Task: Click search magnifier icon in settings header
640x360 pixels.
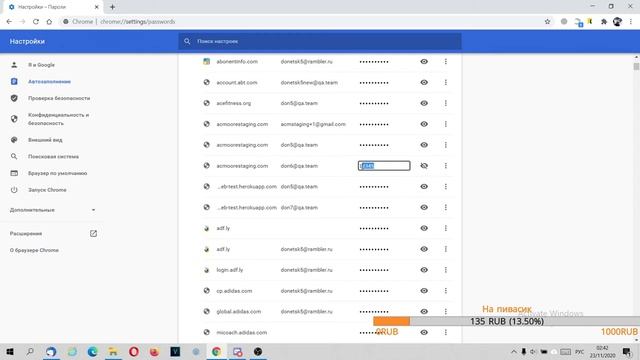Action: pos(187,41)
